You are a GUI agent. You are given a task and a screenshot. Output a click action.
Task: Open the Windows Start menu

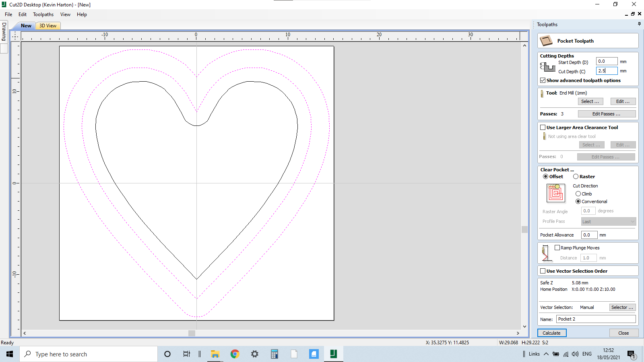click(x=10, y=354)
